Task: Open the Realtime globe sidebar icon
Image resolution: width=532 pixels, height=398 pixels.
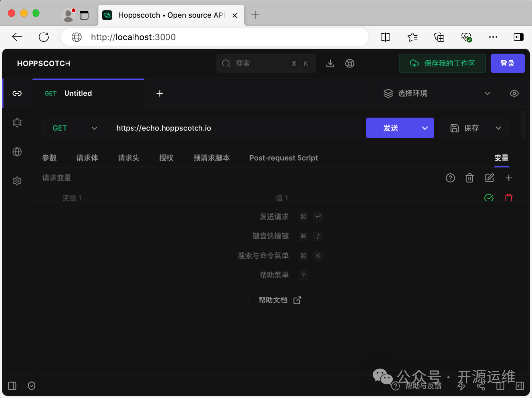Action: point(17,152)
